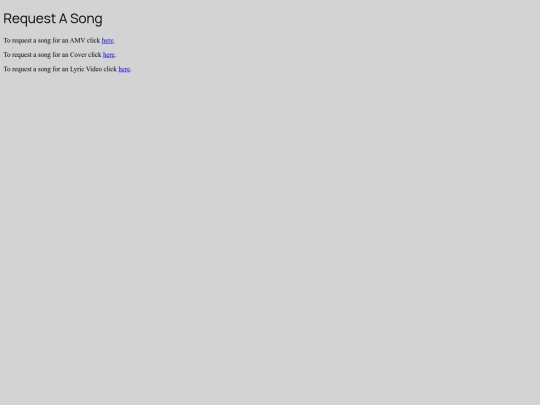The height and width of the screenshot is (405, 540).
Task: Click the word 'click' before Lyric Video link
Action: point(110,69)
